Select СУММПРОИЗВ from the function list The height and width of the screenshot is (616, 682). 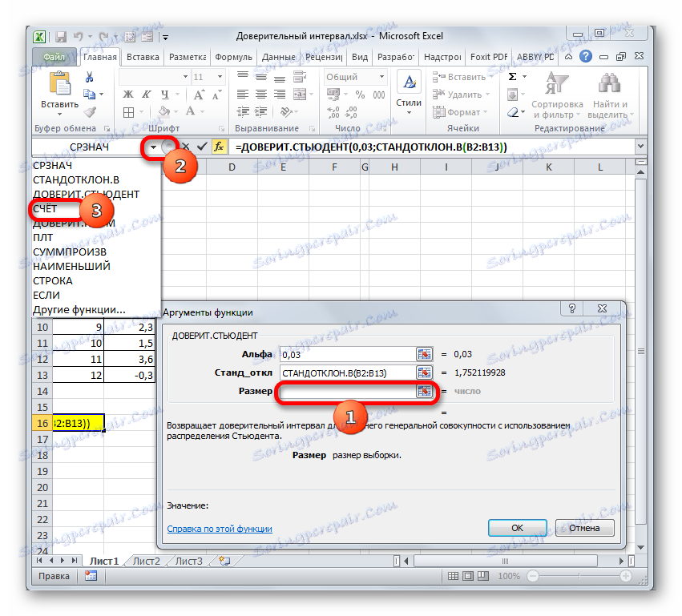pos(70,252)
